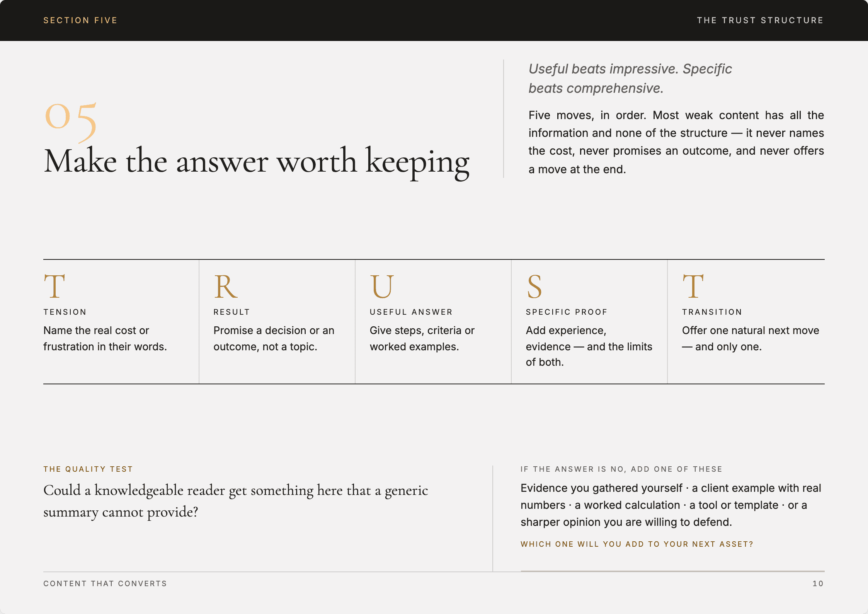Screen dimensions: 868x614
Task: Click 'Offer one natural next move' text
Action: pos(751,338)
